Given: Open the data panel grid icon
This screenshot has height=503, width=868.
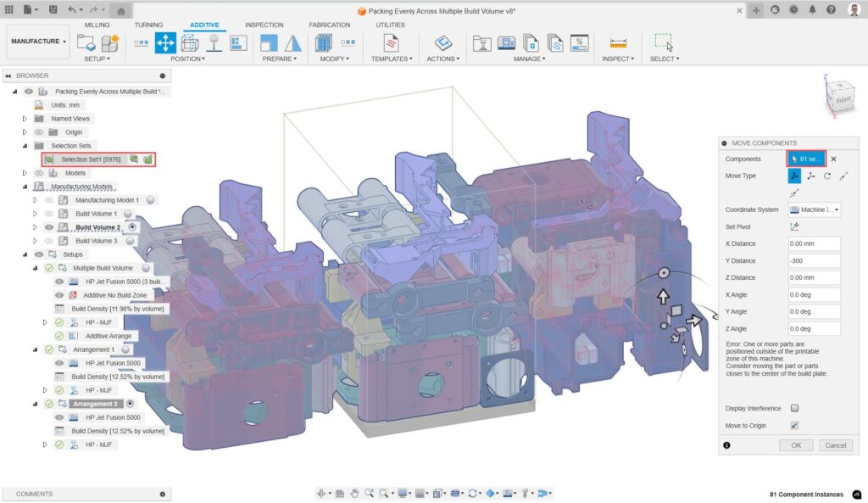Looking at the screenshot, I should coord(8,10).
